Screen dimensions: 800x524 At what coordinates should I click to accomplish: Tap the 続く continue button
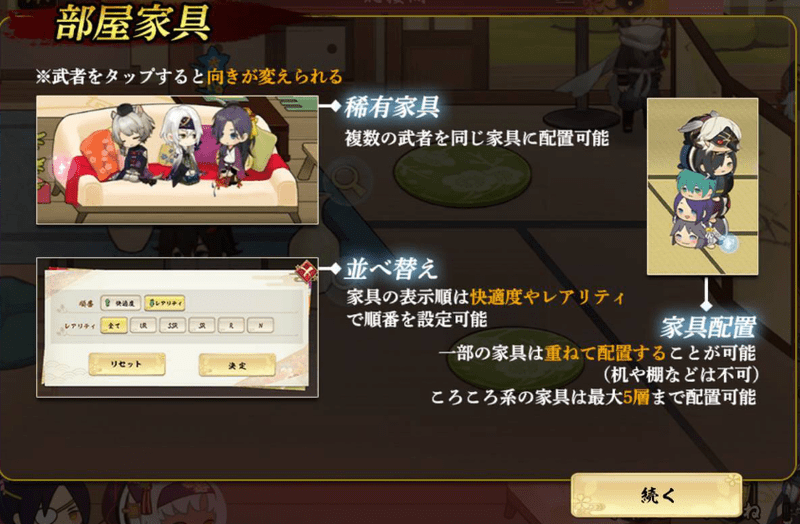656,494
